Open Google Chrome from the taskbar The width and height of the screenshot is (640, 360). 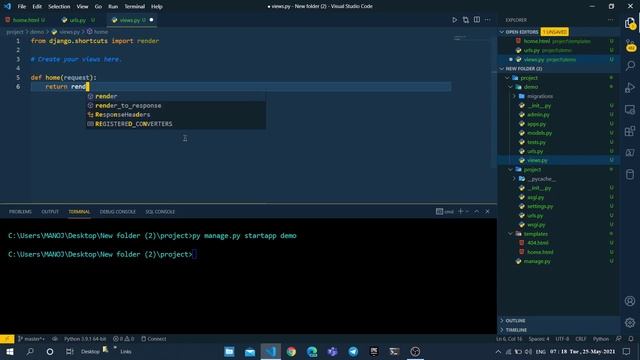(291, 351)
